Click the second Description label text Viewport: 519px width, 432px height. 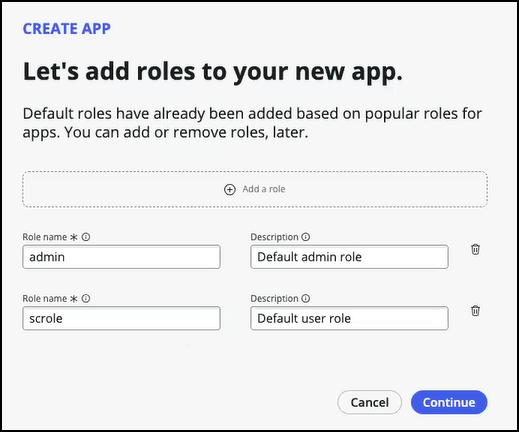point(274,298)
